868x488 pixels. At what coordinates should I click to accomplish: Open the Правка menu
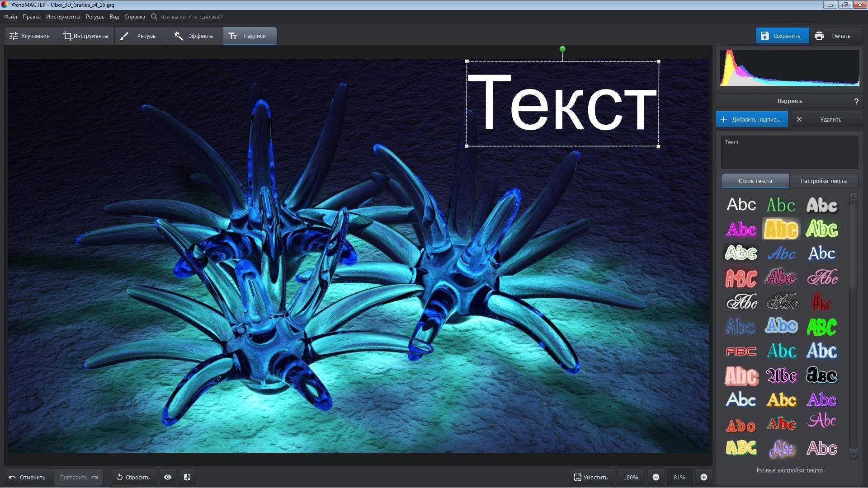(x=32, y=17)
